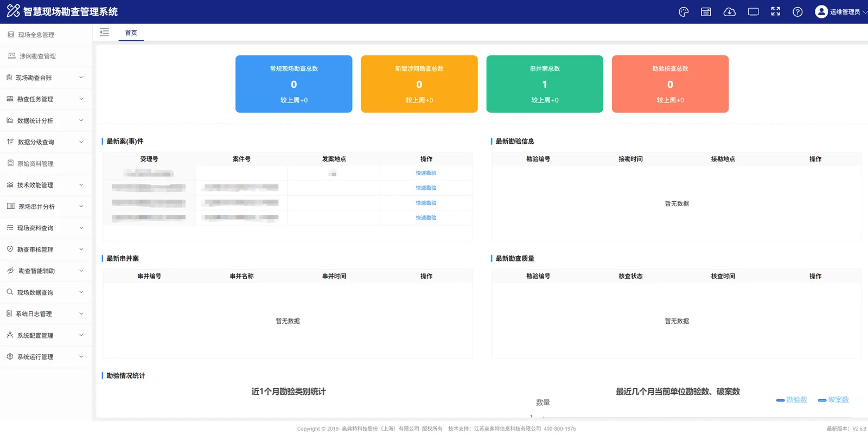Image resolution: width=868 pixels, height=435 pixels.
Task: Open the 新型涉网勘查总数 orange card
Action: click(x=419, y=84)
